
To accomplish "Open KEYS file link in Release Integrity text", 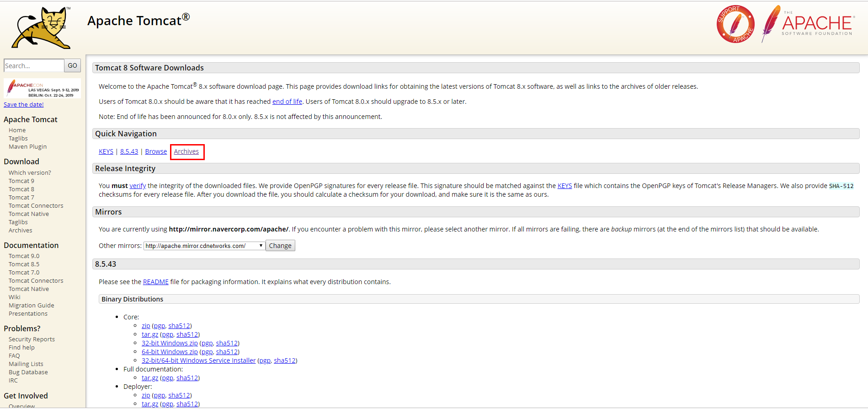I will click(565, 186).
